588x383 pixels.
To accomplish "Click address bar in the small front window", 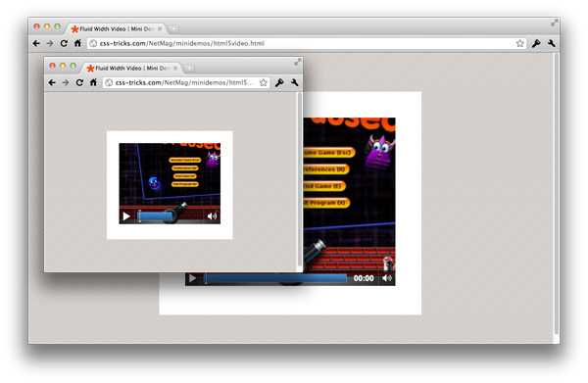I will [186, 82].
